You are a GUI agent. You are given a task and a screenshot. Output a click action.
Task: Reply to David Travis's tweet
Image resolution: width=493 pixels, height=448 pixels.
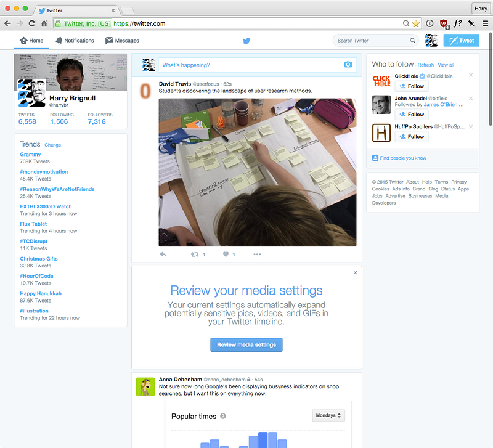(x=163, y=255)
